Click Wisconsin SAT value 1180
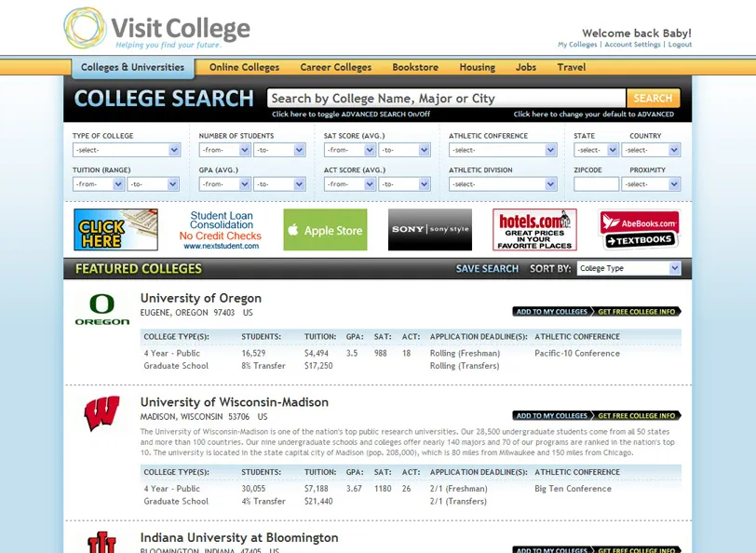Viewport: 756px width, 553px height. (383, 489)
